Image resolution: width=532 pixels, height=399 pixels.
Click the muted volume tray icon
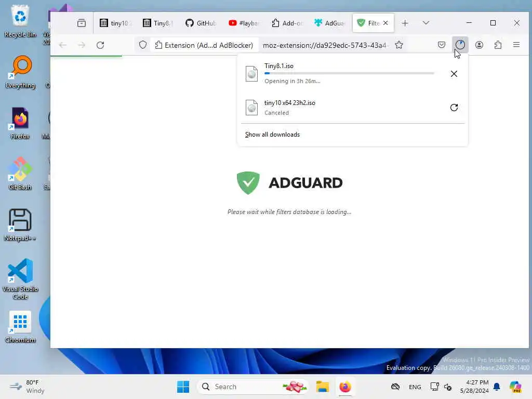pos(448,387)
